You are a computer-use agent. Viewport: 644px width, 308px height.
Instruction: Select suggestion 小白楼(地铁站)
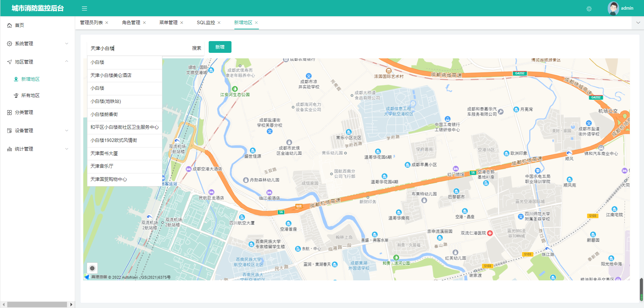(125, 101)
